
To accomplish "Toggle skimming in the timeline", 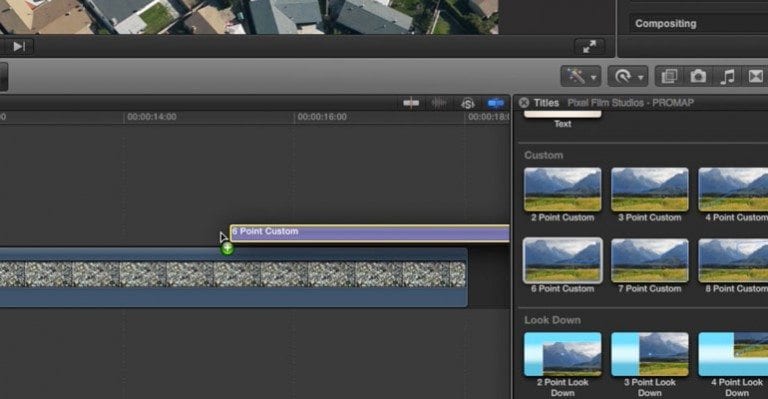I will pyautogui.click(x=410, y=103).
